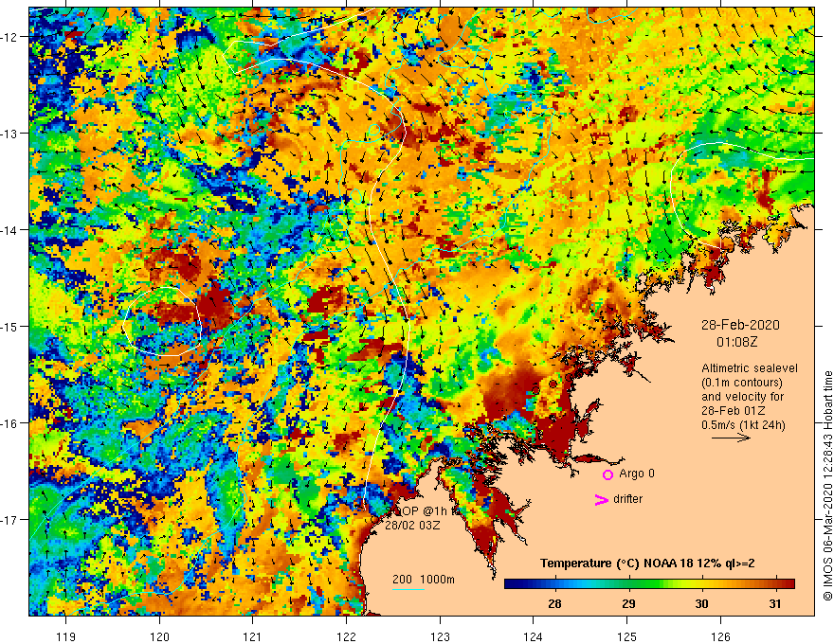
Task: Select the date text 28-Feb-2020
Action: coord(740,325)
